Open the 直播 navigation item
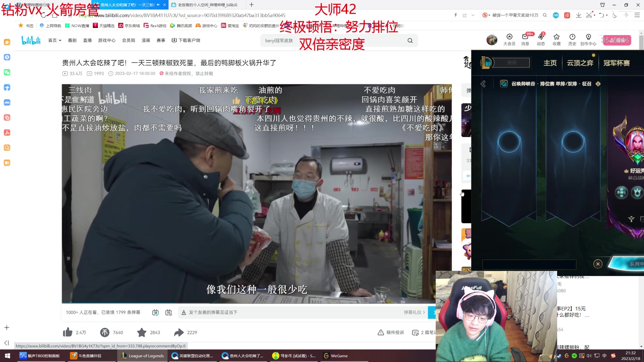Image resolution: width=644 pixels, height=362 pixels. (88, 40)
